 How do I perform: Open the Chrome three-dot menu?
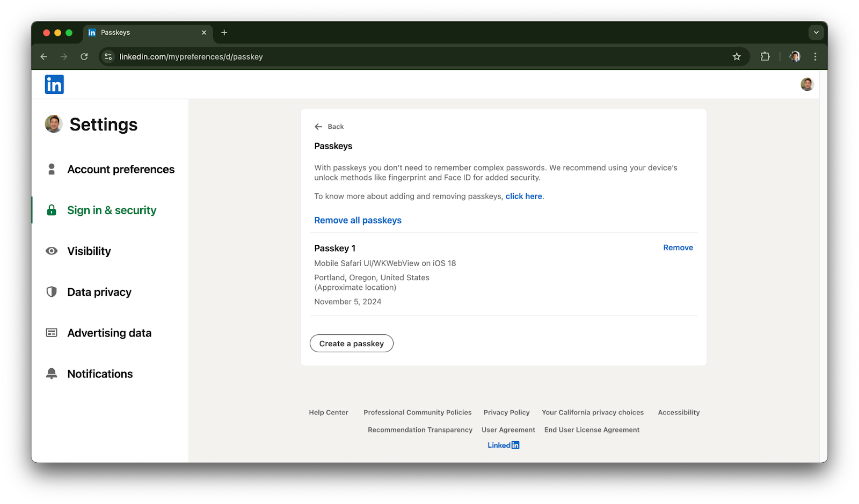[815, 56]
